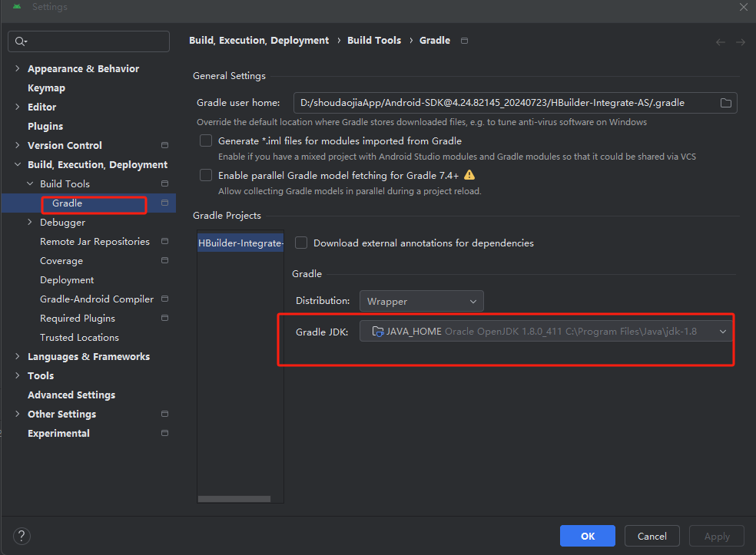This screenshot has width=756, height=555.
Task: Expand the Languages & Frameworks section
Action: [x=18, y=356]
